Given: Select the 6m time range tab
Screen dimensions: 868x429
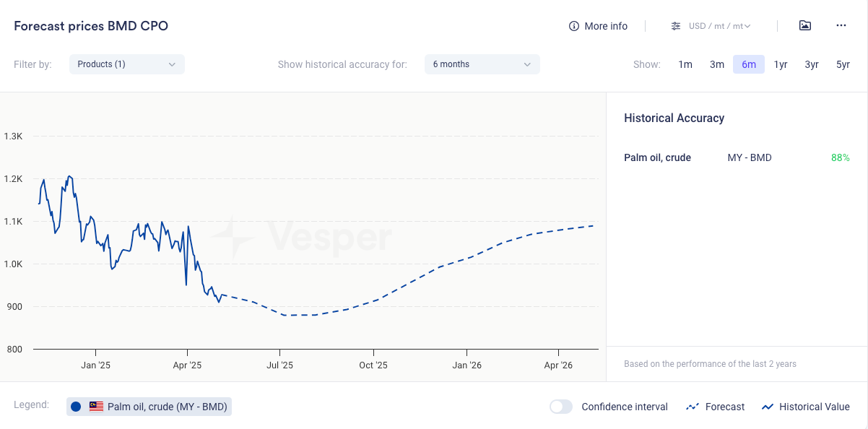Looking at the screenshot, I should [x=749, y=64].
